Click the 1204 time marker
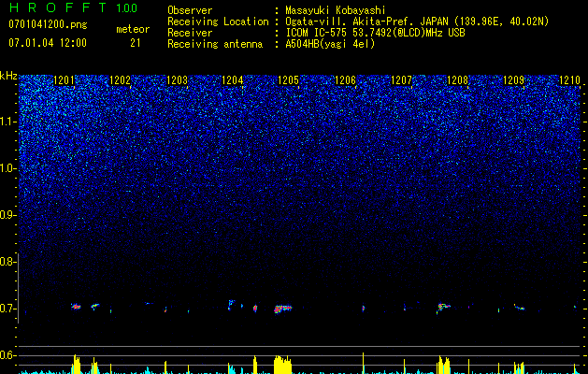The height and width of the screenshot is (374, 588). coord(233,80)
